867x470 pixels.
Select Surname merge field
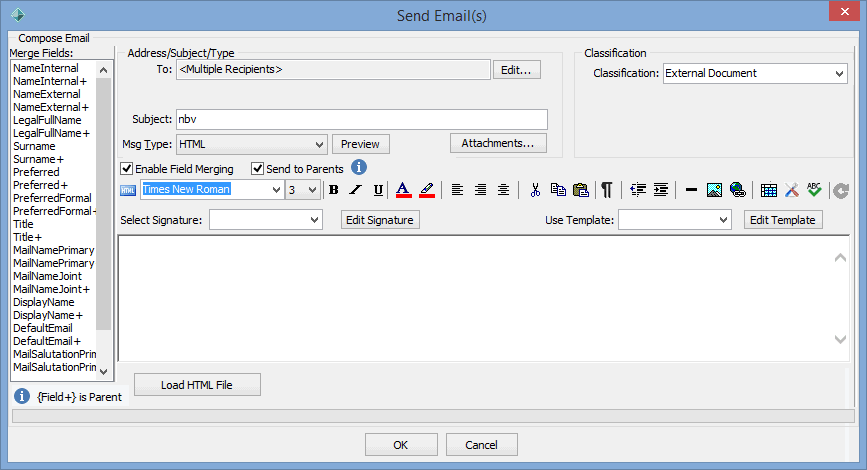pos(34,146)
